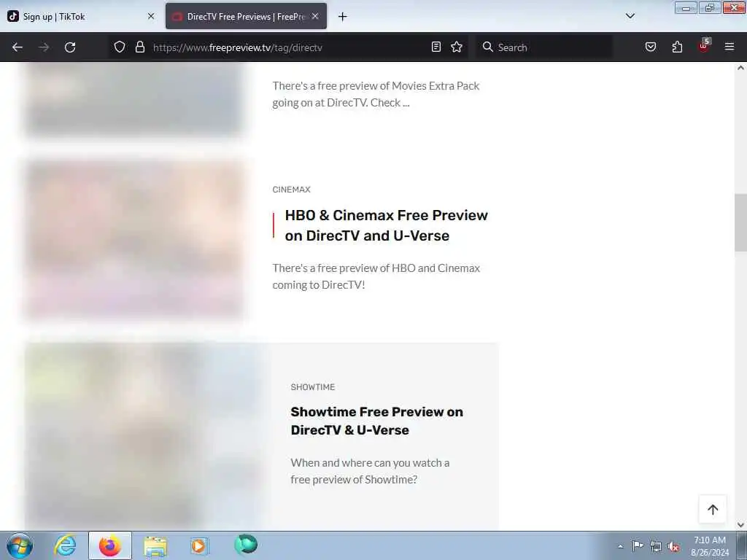Open blurred HBO & Cinemax thumbnail
Screen dimensions: 747x560
135,239
